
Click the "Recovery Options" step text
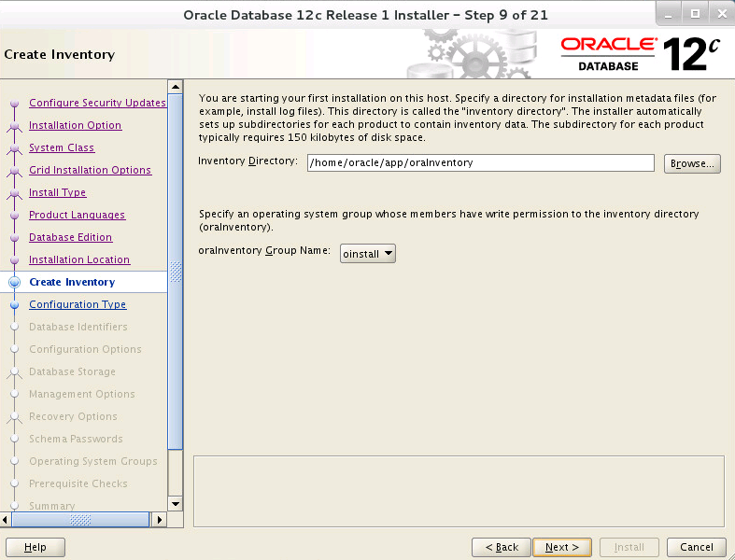pyautogui.click(x=73, y=416)
